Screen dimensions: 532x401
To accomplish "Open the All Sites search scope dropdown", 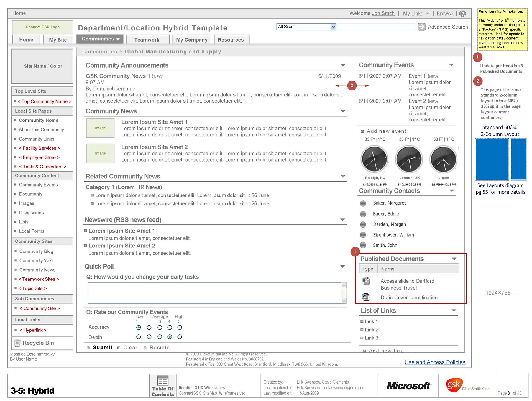I will click(x=333, y=27).
